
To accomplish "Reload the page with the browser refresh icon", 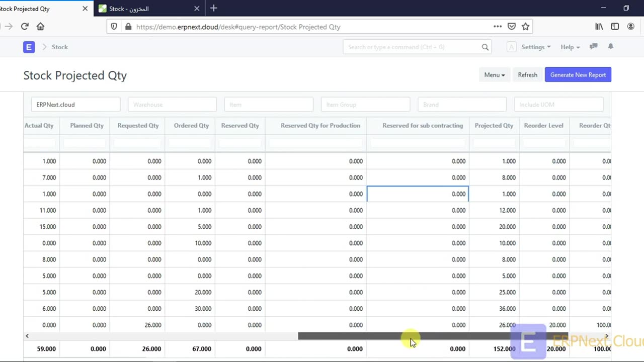I will pos(25,27).
